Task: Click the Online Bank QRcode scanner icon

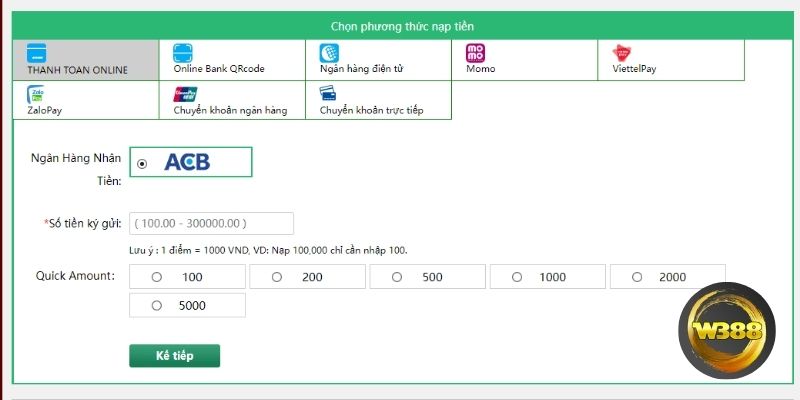Action: (x=183, y=53)
